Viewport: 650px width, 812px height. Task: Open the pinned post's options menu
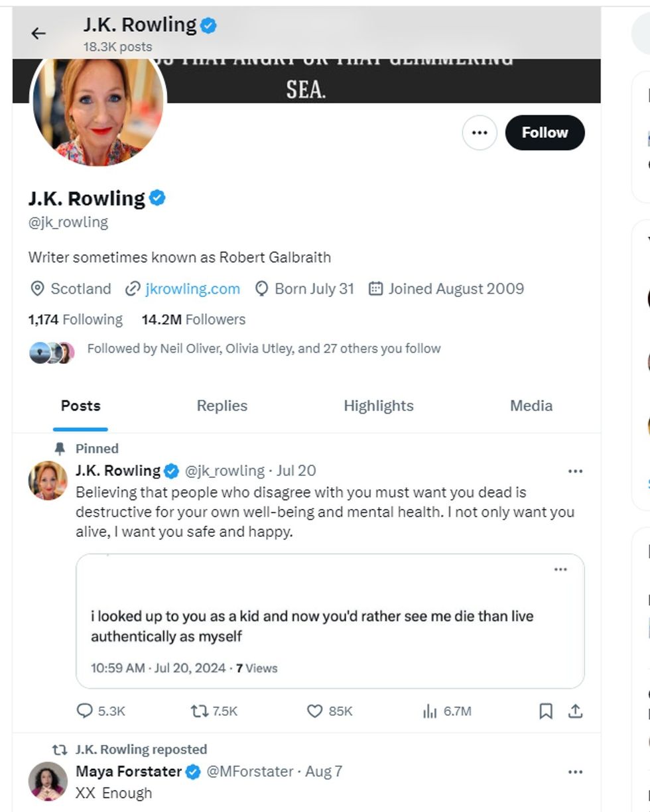coord(576,471)
